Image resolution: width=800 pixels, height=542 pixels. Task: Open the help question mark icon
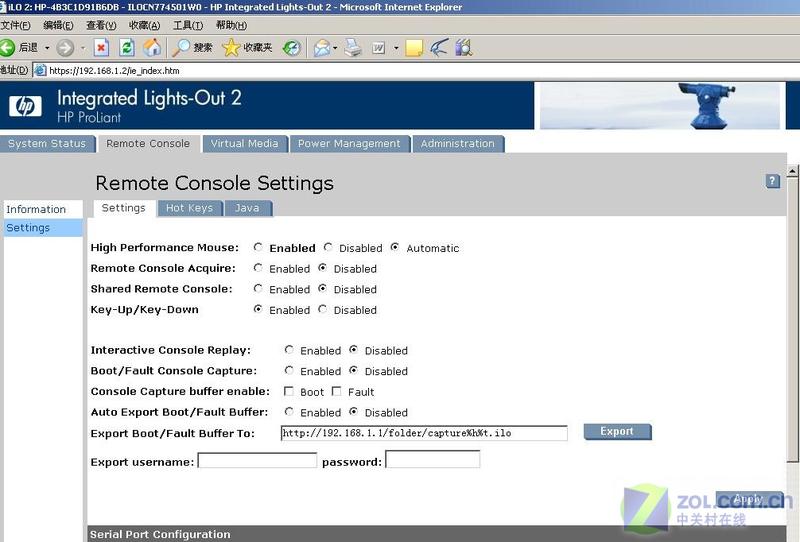tap(772, 181)
